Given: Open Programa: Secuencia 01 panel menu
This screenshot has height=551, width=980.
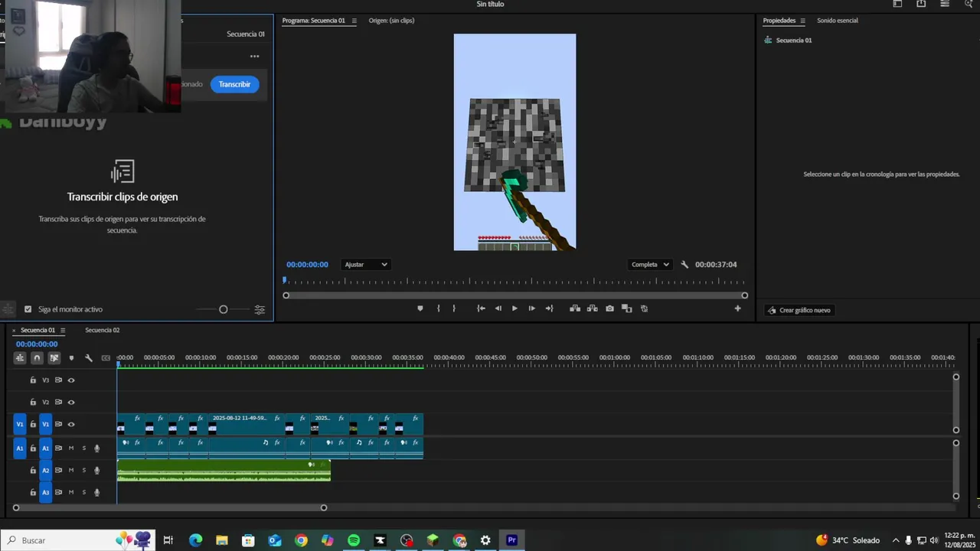Looking at the screenshot, I should click(x=354, y=21).
